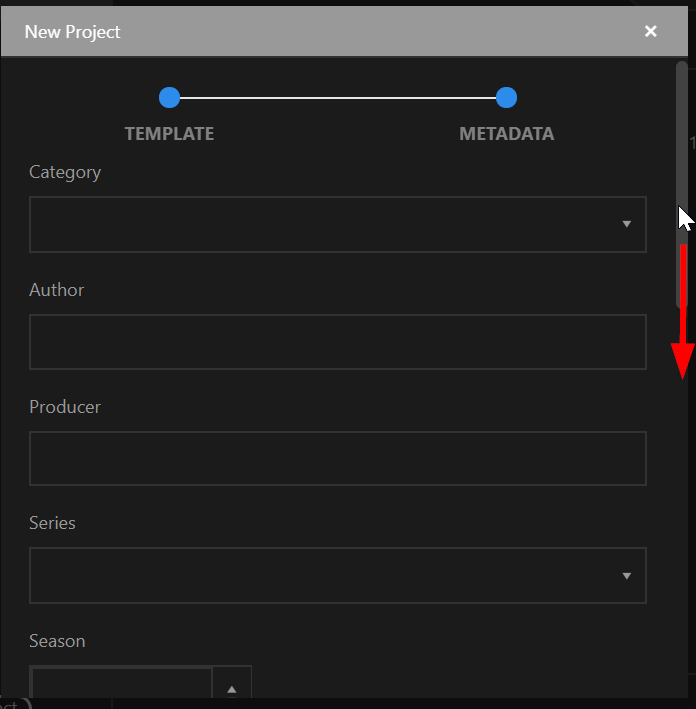Click inside the Series combo box field
The image size is (696, 709).
[x=338, y=576]
